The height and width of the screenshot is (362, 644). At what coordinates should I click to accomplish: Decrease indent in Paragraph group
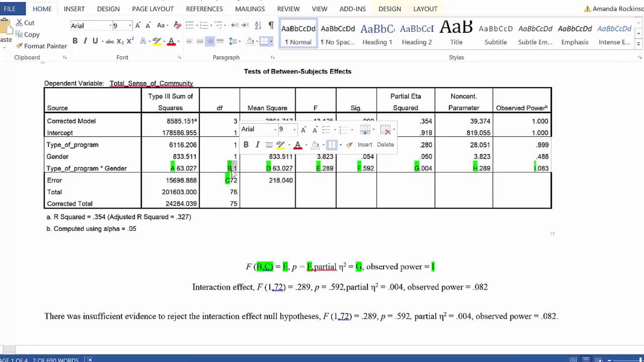tap(235, 25)
